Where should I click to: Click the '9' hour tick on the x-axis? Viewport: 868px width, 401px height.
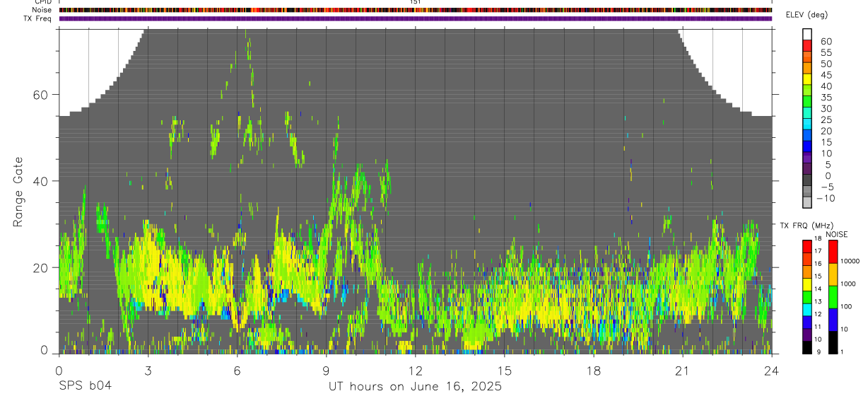(326, 371)
